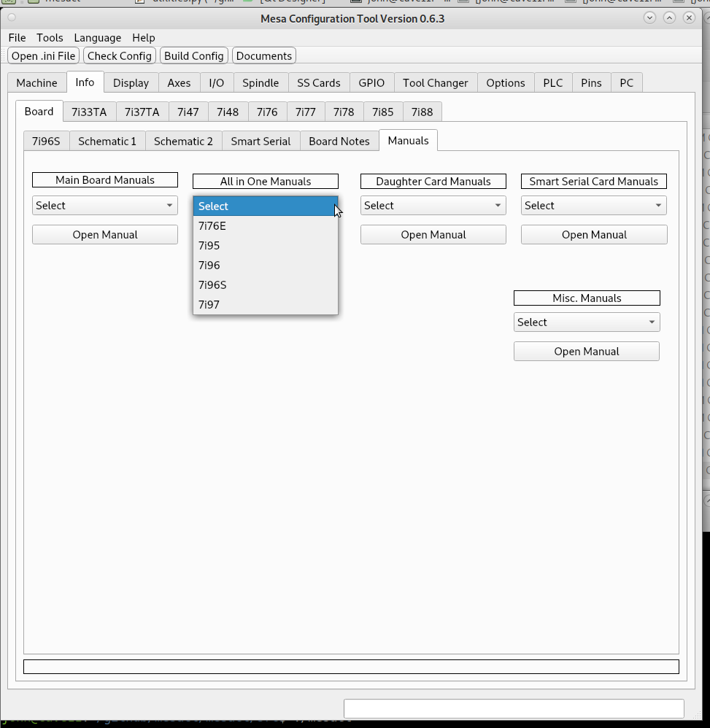This screenshot has width=710, height=728.
Task: Choose 7i95 from the dropdown list
Action: [266, 246]
